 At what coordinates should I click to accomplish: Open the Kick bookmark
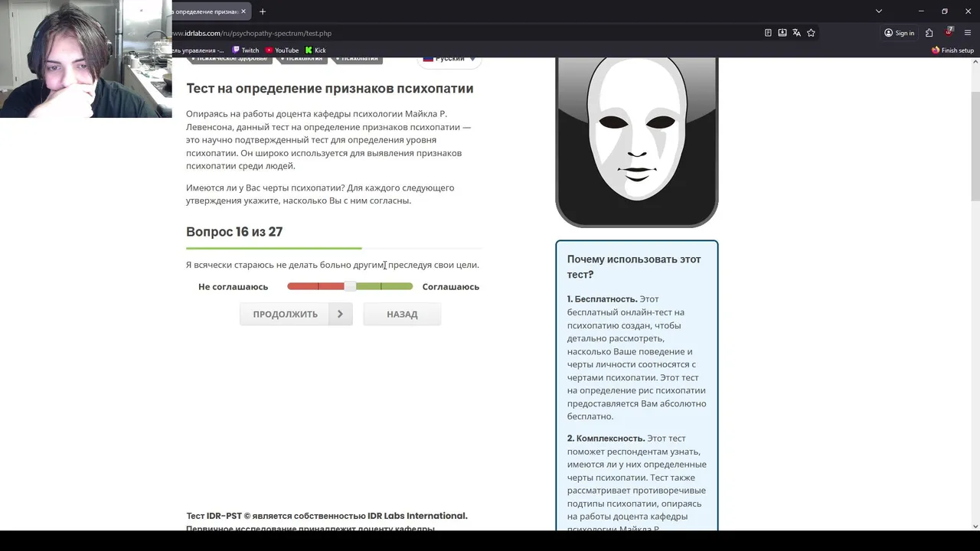tap(315, 51)
